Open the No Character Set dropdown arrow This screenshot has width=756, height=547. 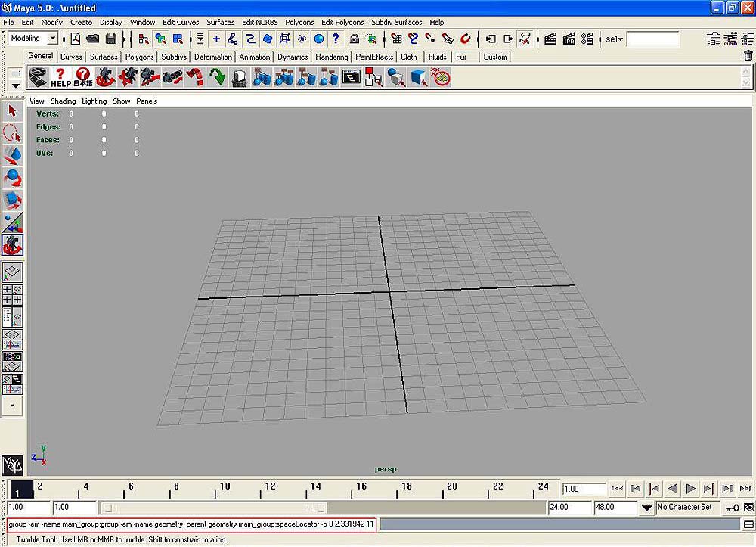(x=647, y=508)
